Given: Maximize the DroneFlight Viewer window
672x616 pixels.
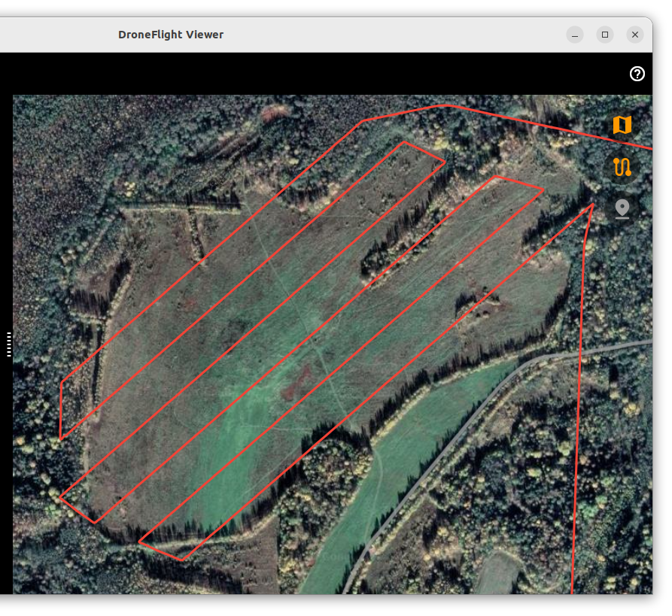Looking at the screenshot, I should coord(605,35).
